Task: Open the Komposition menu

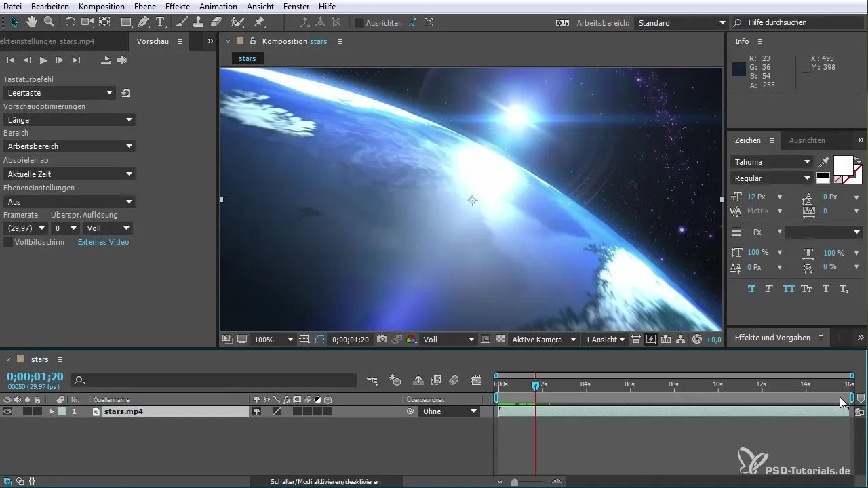Action: (x=102, y=6)
